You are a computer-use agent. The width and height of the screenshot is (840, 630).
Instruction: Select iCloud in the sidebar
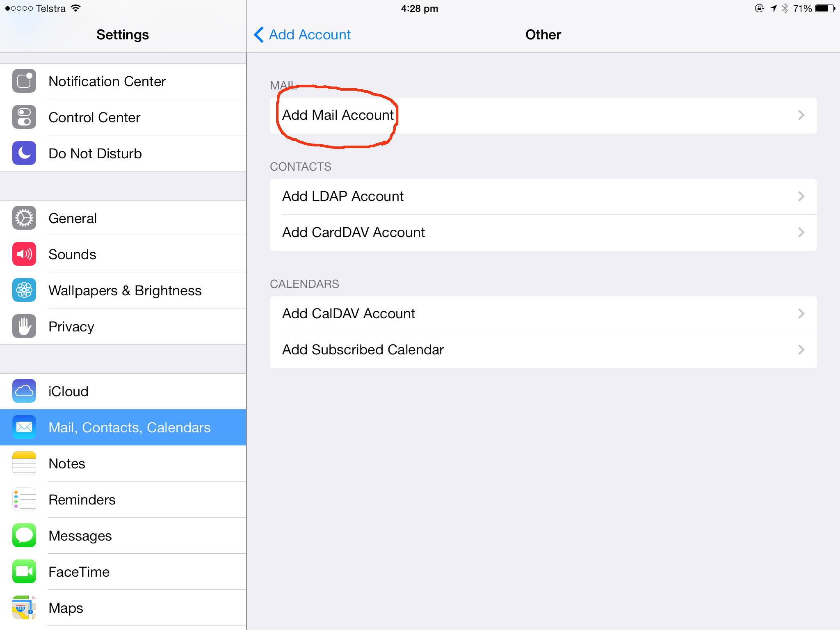(123, 391)
